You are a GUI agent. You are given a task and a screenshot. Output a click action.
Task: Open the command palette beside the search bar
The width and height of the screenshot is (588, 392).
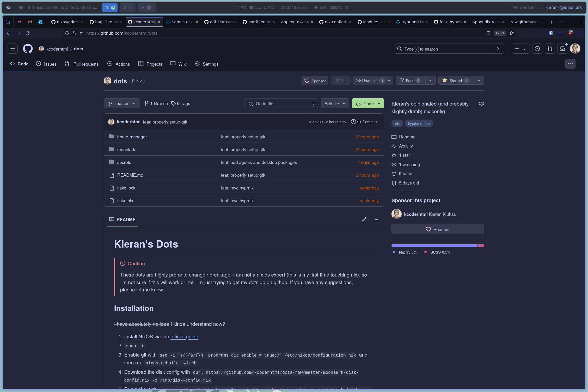click(499, 49)
